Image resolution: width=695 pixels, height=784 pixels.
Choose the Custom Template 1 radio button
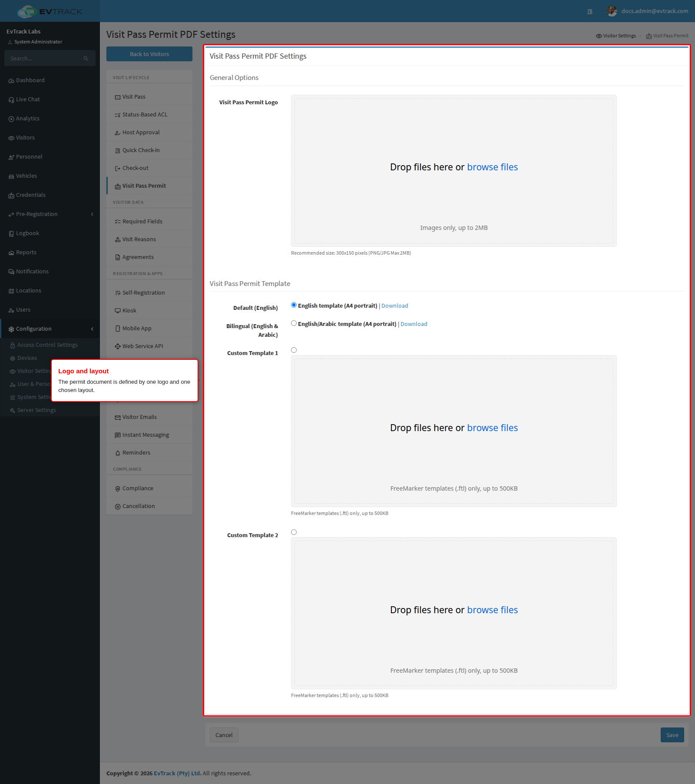[x=294, y=350]
